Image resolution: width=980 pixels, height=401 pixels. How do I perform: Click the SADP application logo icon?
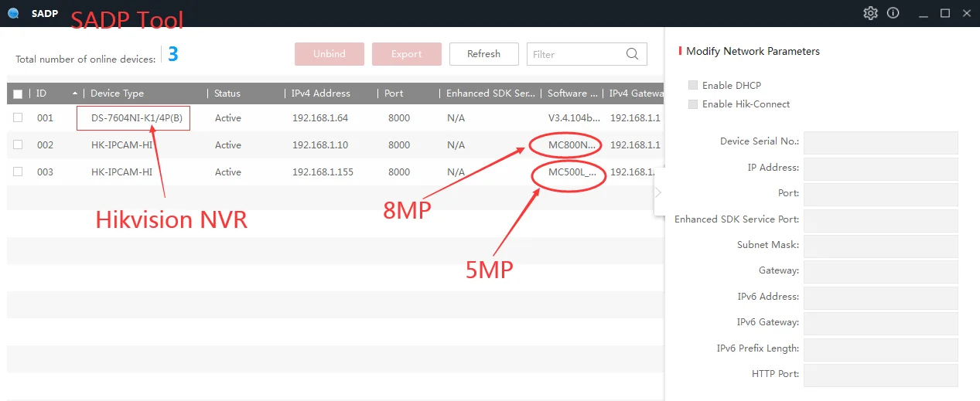[x=13, y=13]
